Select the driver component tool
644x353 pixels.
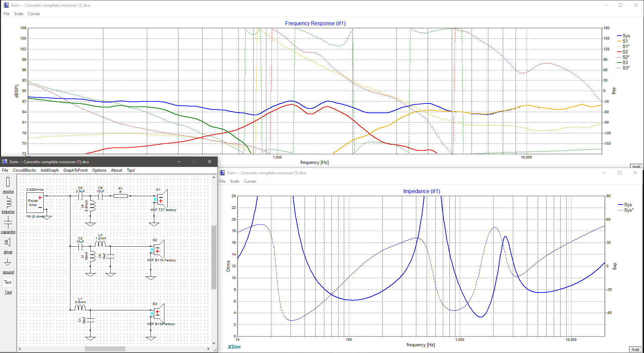coord(8,245)
